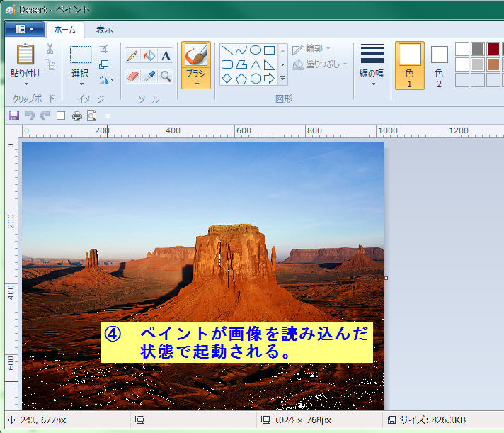Pick the dark red color swatch
The image size is (504, 433).
[493, 49]
